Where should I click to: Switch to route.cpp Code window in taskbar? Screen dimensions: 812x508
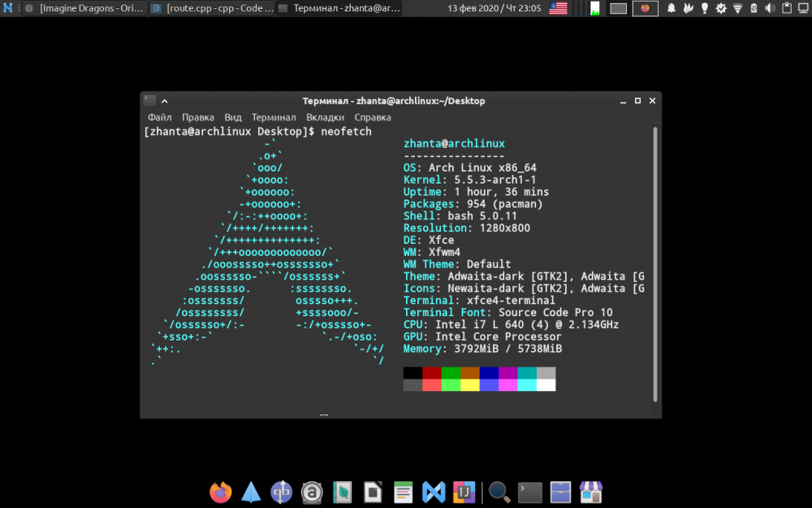(x=212, y=8)
